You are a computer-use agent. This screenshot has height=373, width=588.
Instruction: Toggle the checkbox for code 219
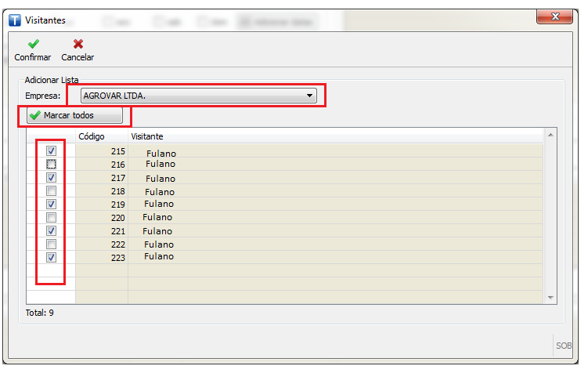[51, 204]
